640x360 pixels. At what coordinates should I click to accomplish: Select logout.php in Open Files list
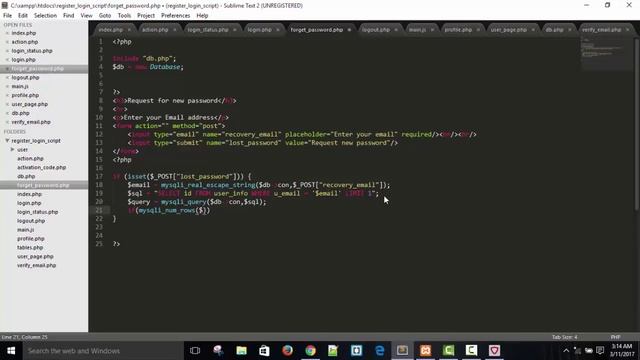(x=25, y=78)
